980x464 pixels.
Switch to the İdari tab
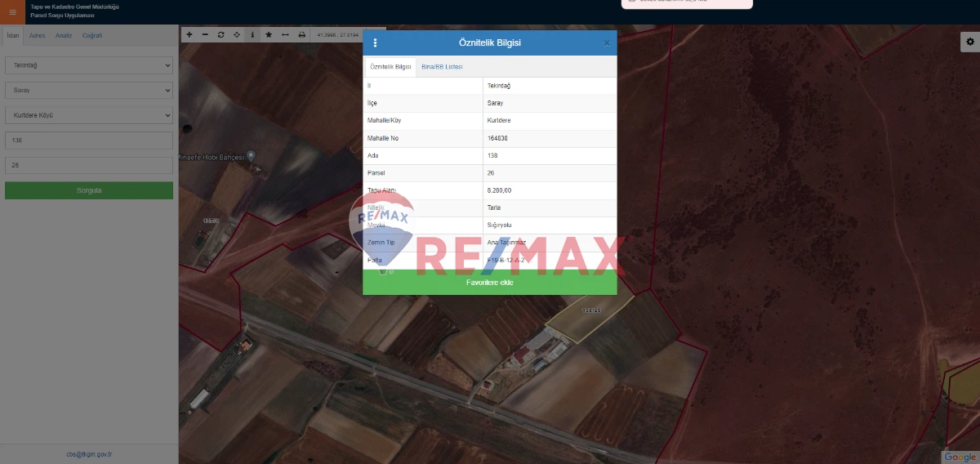click(x=12, y=36)
